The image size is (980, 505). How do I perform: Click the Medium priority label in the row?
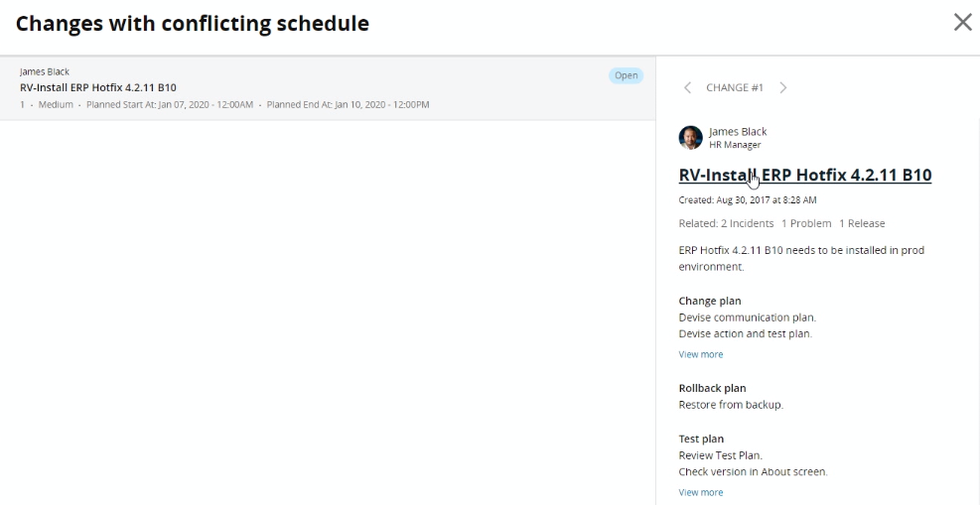56,104
